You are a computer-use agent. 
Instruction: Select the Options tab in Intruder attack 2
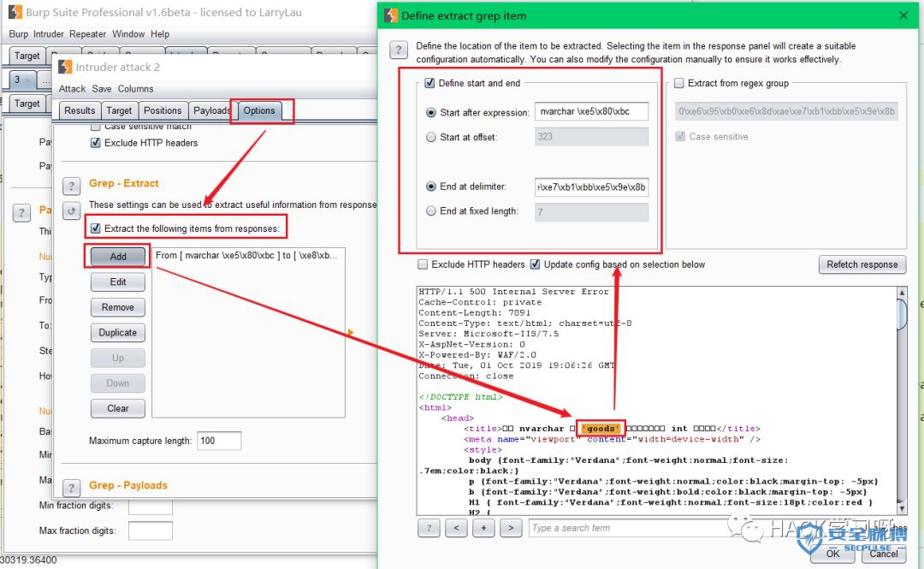pos(259,110)
